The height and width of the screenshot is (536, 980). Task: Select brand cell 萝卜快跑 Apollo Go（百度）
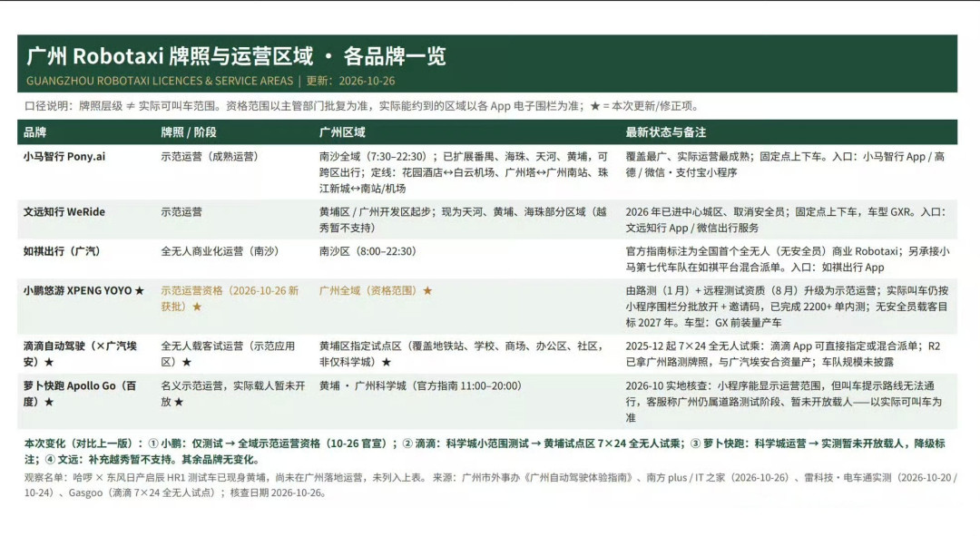(80, 394)
